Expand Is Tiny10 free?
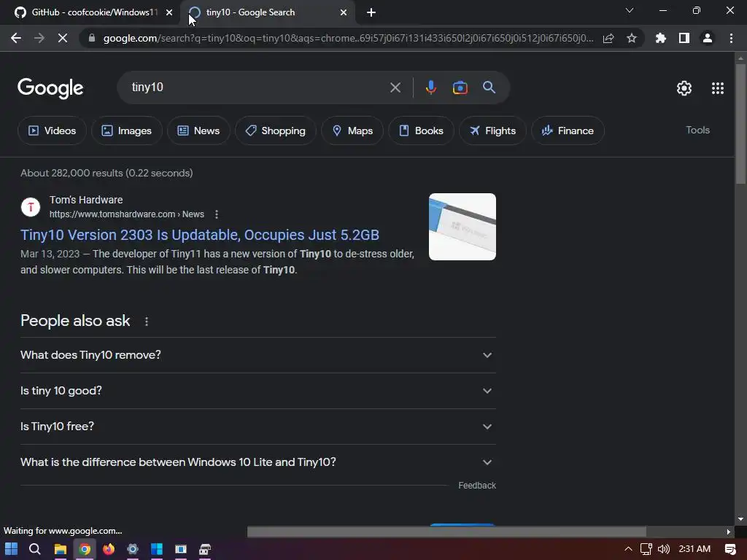The height and width of the screenshot is (560, 747). [x=258, y=427]
